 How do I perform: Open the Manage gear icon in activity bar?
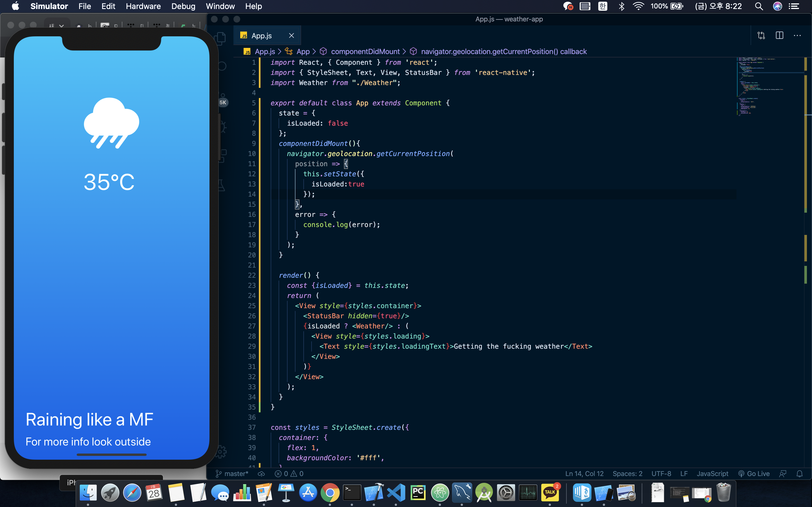coord(221,452)
